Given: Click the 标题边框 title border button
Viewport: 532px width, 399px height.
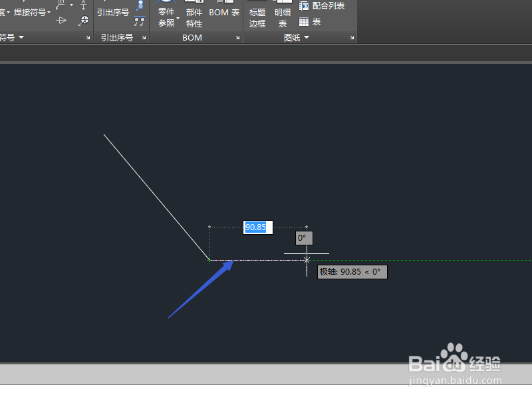Looking at the screenshot, I should point(257,15).
